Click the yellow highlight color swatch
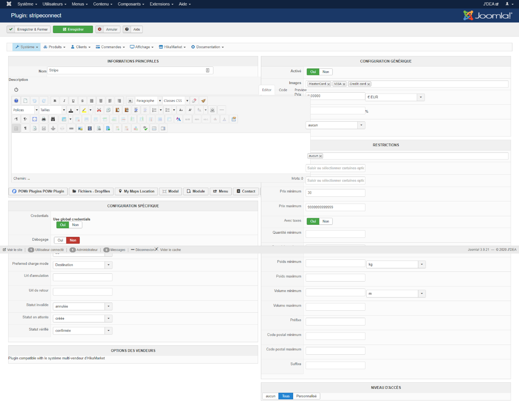The height and width of the screenshot is (420, 519). 84,110
